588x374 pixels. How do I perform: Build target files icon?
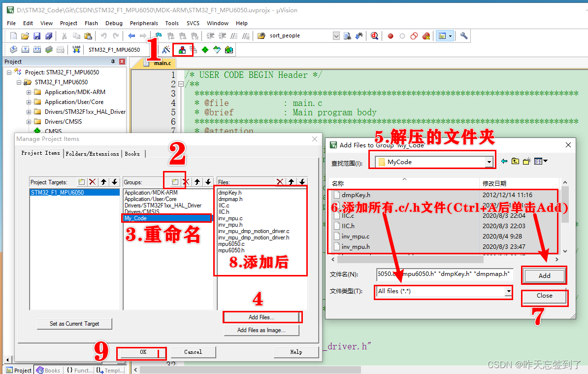click(25, 49)
